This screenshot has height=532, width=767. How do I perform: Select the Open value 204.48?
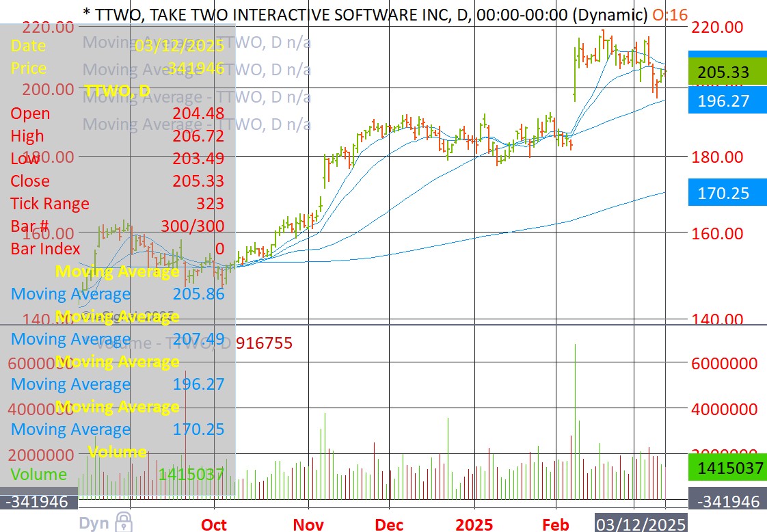coord(198,113)
